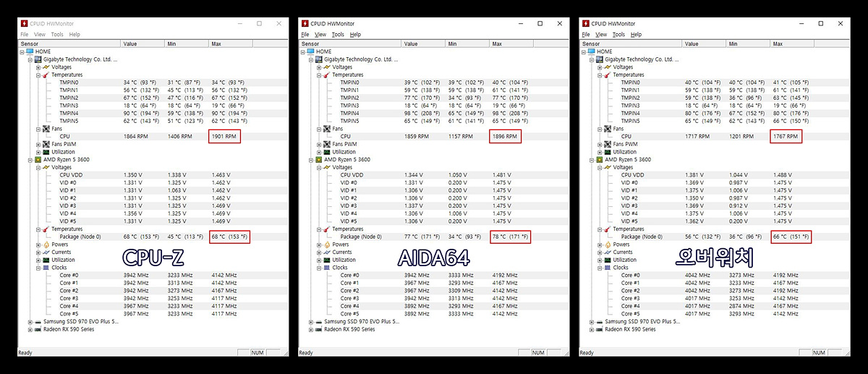Image resolution: width=868 pixels, height=374 pixels.
Task: Click Samsung SSD drive icon in AIDA64 window
Action: tap(318, 321)
